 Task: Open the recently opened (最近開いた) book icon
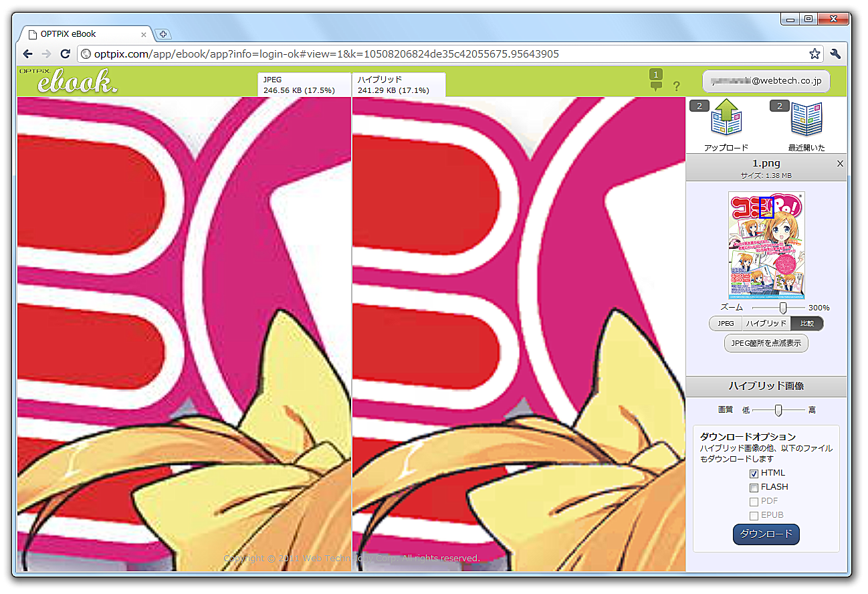pyautogui.click(x=806, y=120)
